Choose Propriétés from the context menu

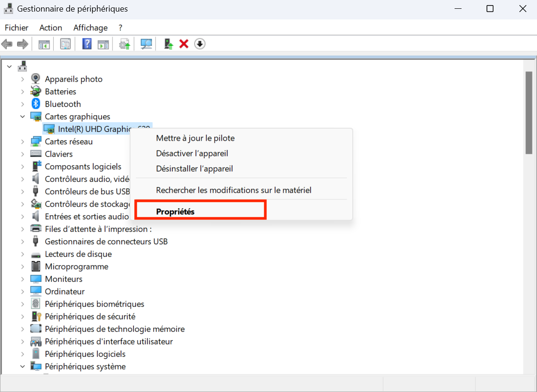pyautogui.click(x=175, y=212)
